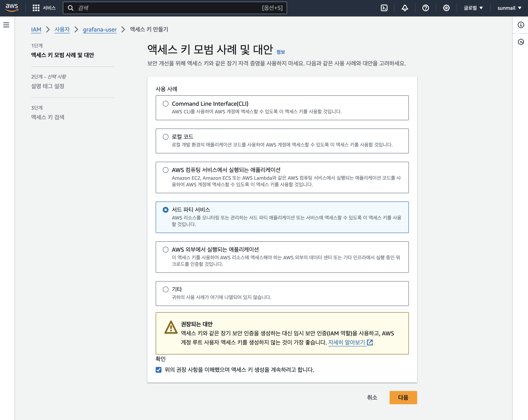This screenshot has width=528, height=420.
Task: Click the 서비스 menu label
Action: (x=49, y=8)
